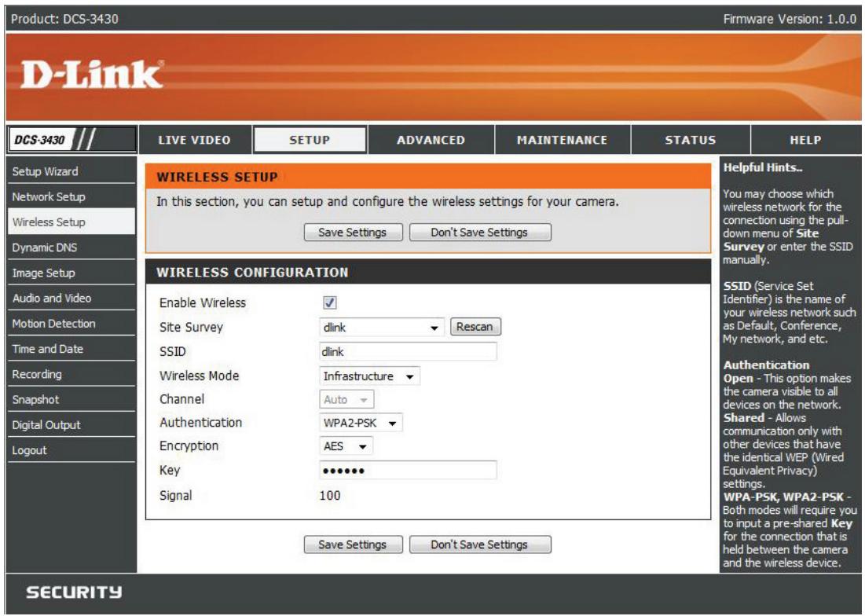This screenshot has width=865, height=616.
Task: Open the Help tab
Action: click(805, 140)
